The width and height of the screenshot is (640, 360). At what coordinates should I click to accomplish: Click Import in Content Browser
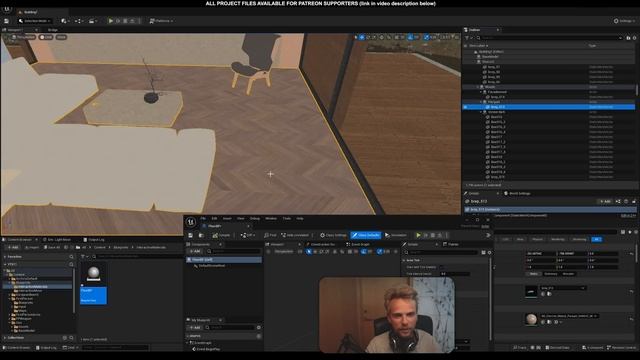[31, 247]
